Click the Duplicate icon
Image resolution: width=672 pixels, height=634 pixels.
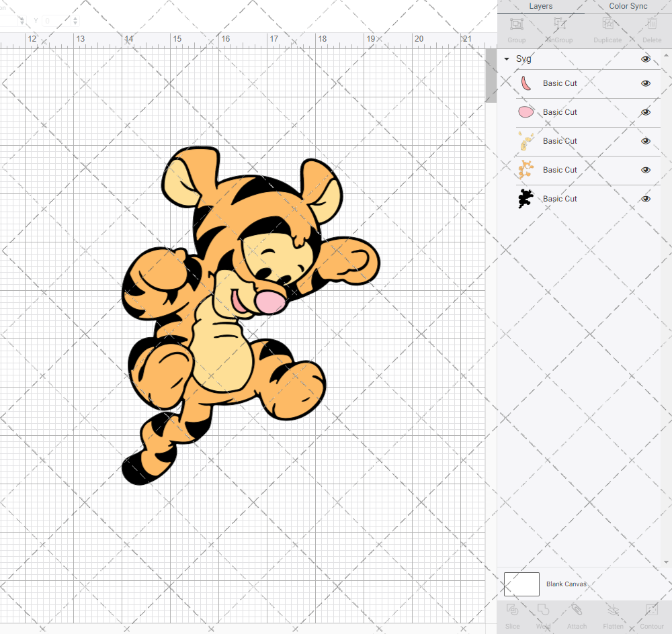(x=607, y=24)
